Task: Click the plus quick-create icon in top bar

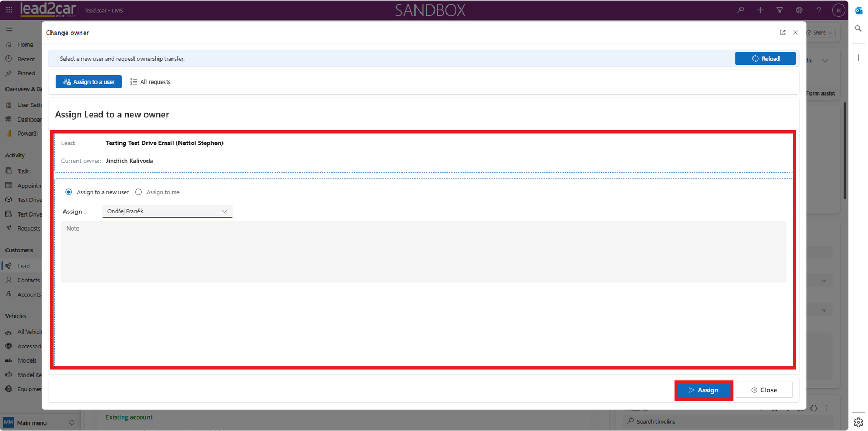Action: click(760, 10)
